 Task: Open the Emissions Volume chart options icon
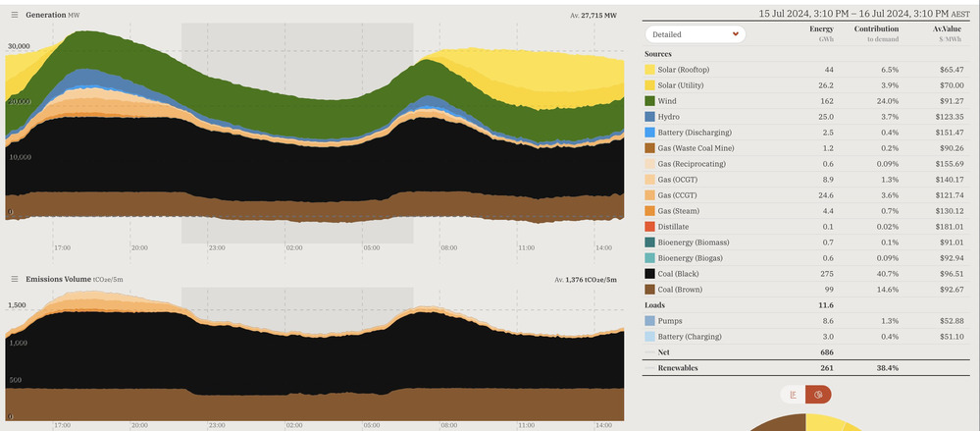(x=15, y=279)
